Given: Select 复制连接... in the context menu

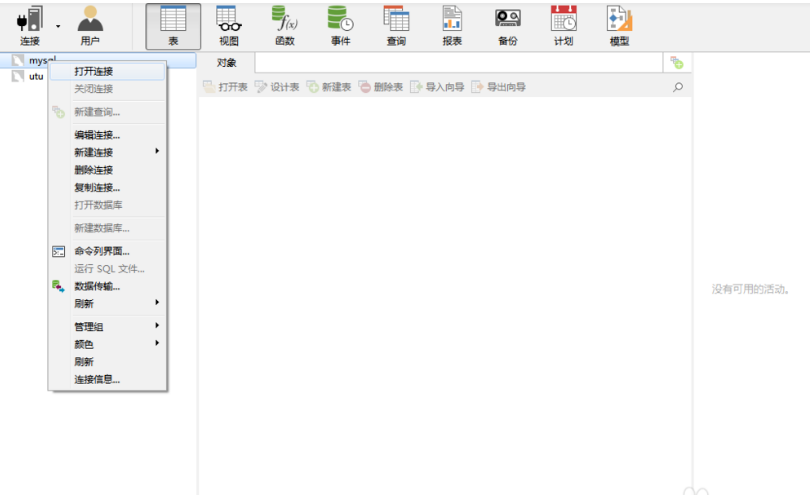Looking at the screenshot, I should click(107, 188).
